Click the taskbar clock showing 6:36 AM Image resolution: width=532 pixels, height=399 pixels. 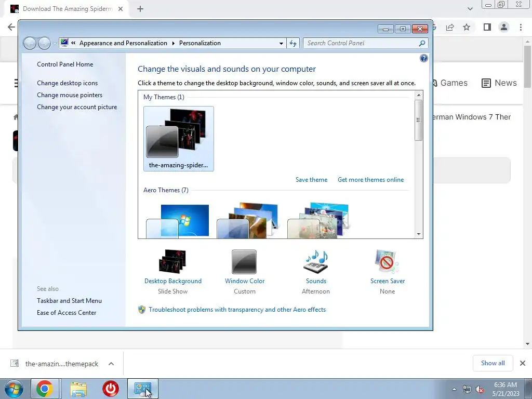tap(506, 389)
